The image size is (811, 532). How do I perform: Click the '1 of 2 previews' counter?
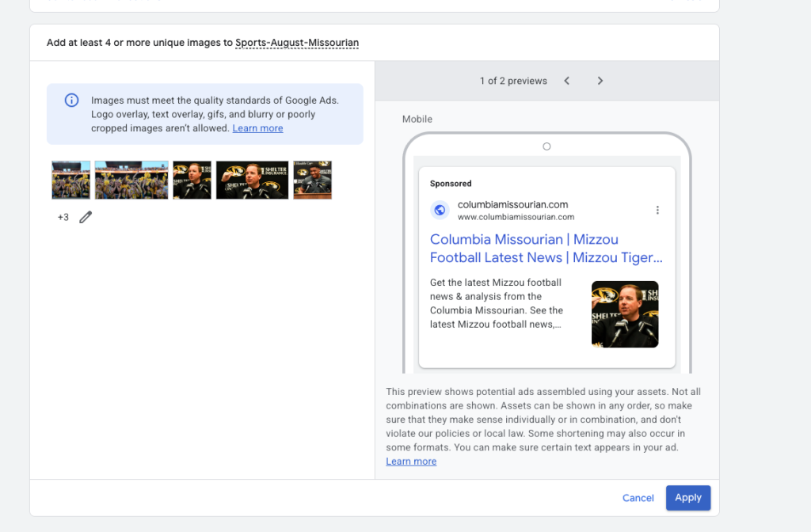coord(513,81)
